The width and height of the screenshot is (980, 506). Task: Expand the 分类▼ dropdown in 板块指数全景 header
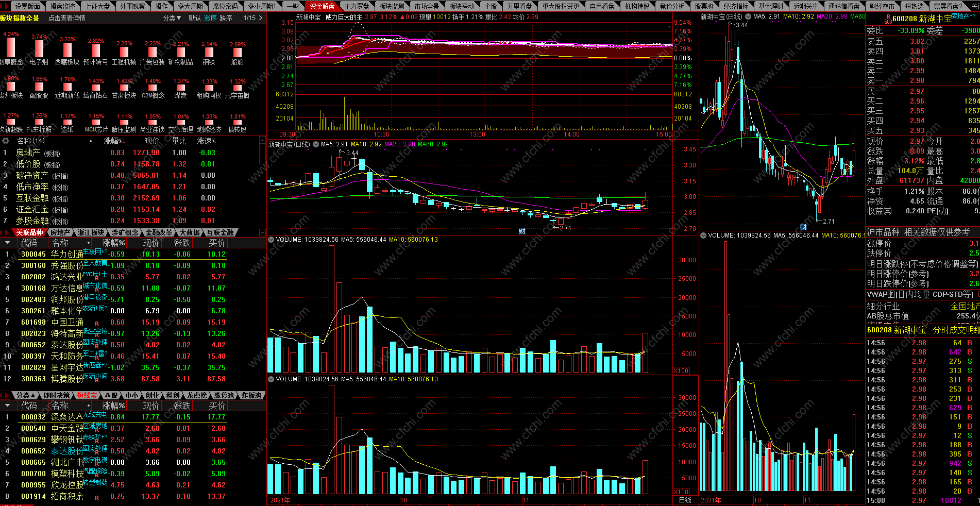tap(172, 18)
